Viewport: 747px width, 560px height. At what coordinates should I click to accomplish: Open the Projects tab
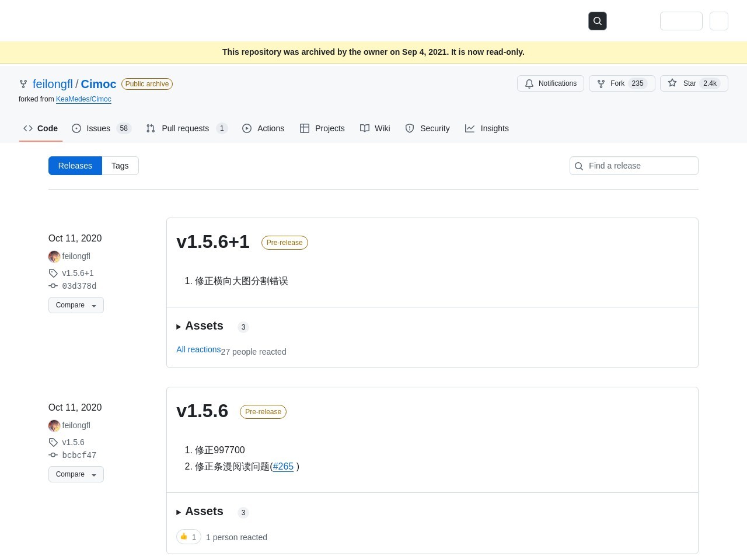coord(322,128)
